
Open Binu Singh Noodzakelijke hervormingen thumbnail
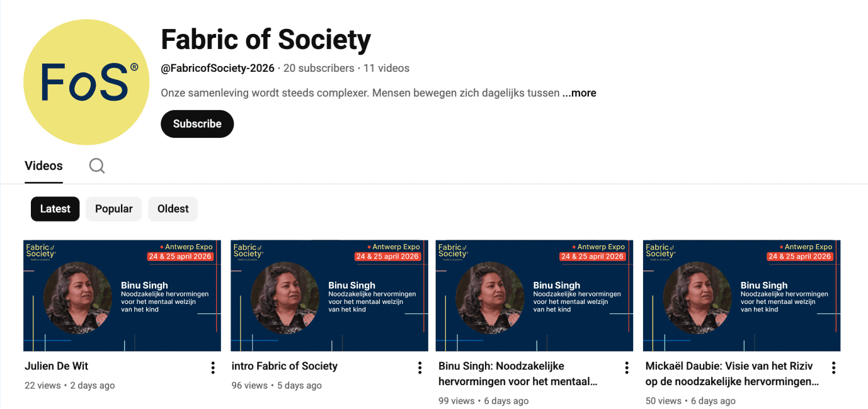(x=534, y=295)
